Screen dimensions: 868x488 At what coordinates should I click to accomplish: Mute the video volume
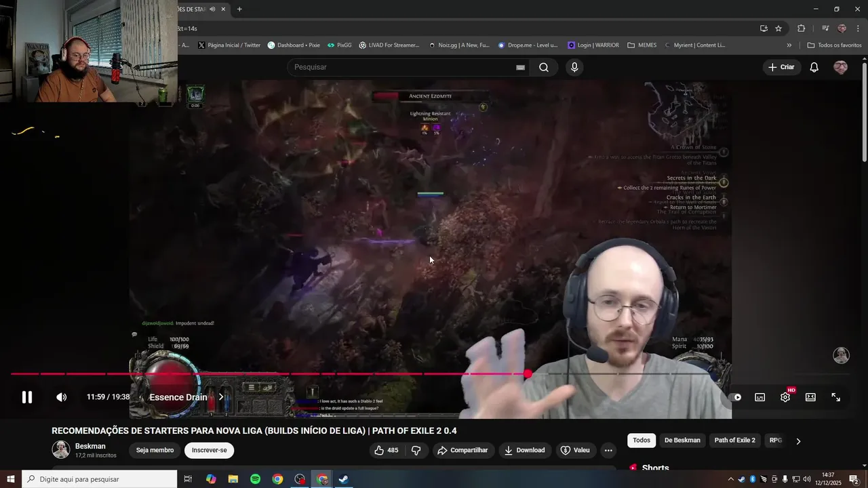click(61, 397)
